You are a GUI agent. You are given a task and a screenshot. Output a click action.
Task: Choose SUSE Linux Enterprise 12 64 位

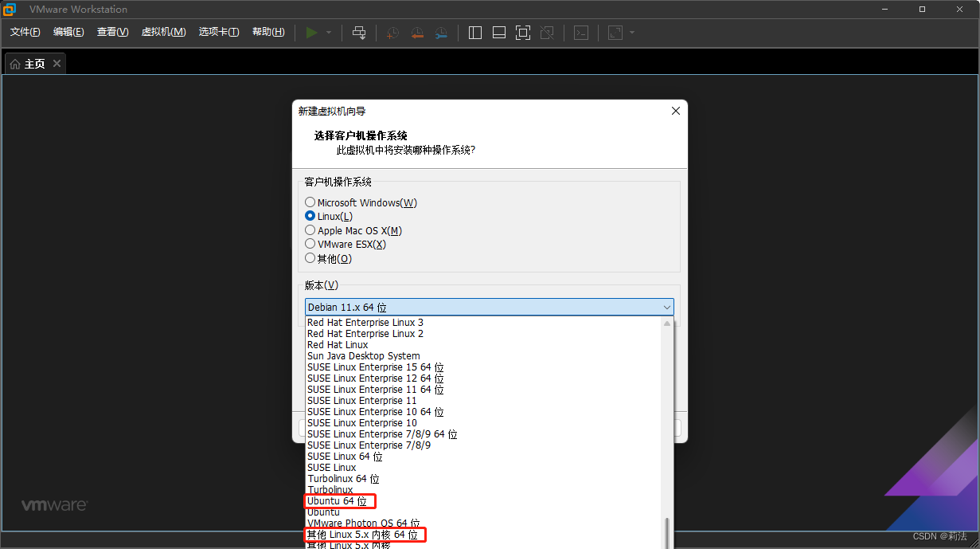click(483, 378)
